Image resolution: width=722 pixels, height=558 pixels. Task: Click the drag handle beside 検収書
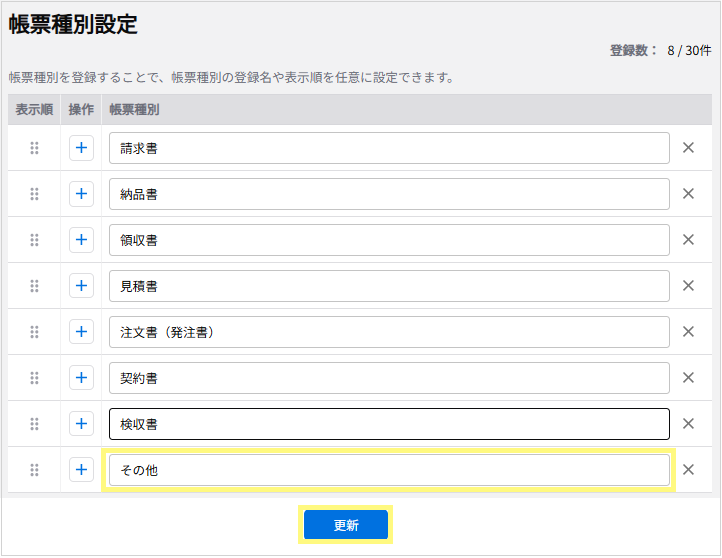tap(35, 424)
